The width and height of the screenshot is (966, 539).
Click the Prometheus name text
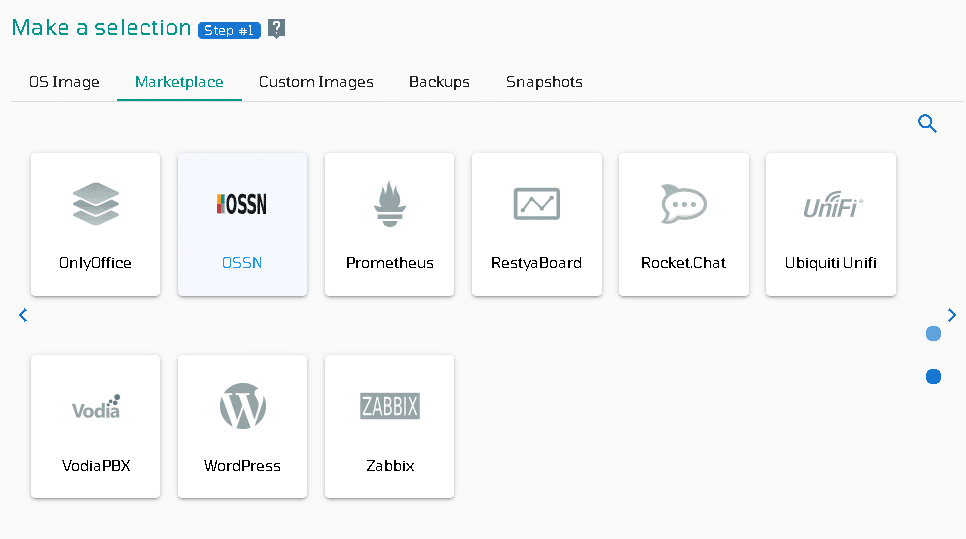390,263
